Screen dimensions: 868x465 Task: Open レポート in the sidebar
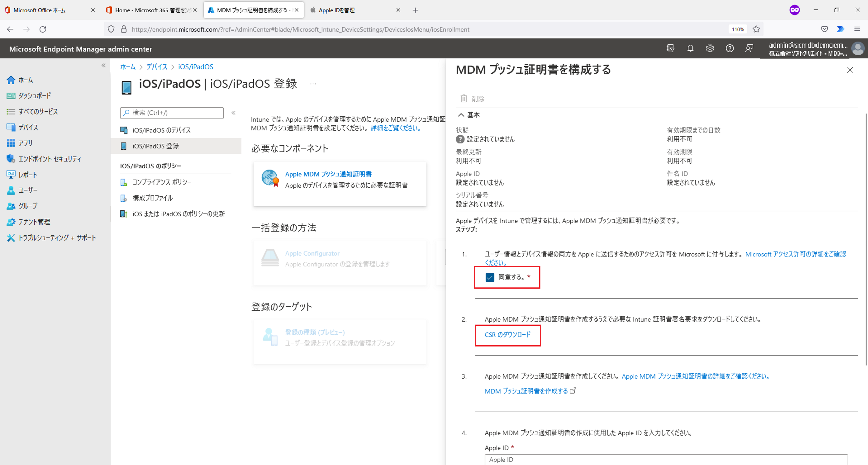tap(22, 175)
